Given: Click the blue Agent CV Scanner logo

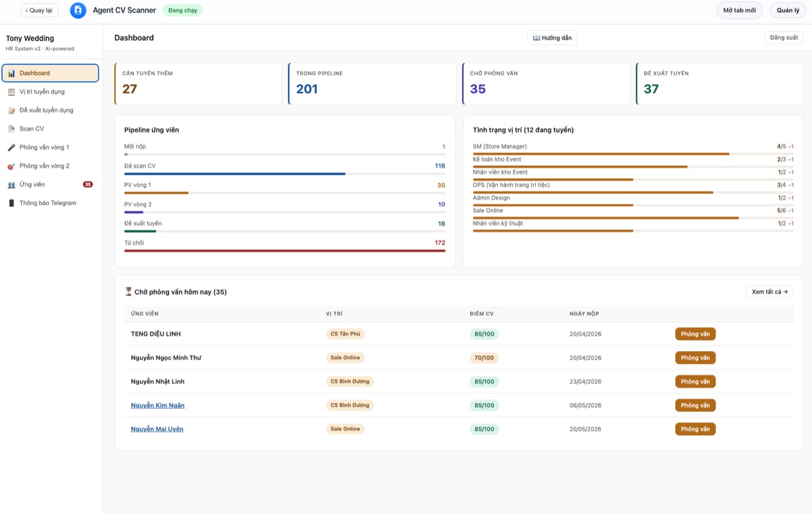Looking at the screenshot, I should (x=78, y=10).
